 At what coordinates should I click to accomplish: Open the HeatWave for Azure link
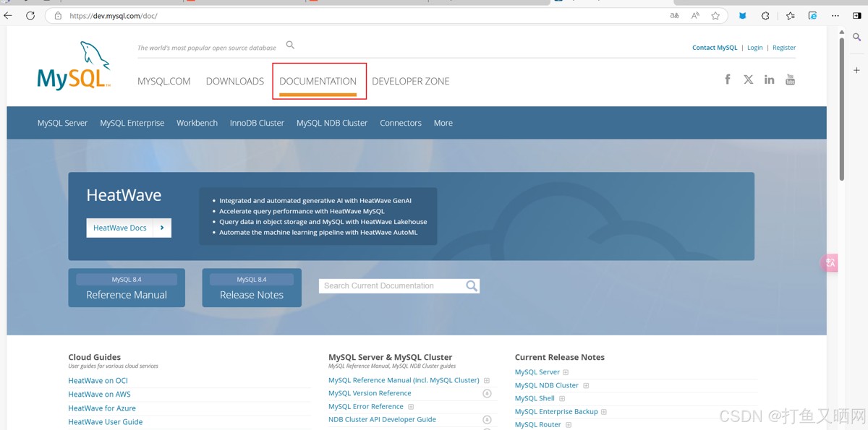(102, 408)
